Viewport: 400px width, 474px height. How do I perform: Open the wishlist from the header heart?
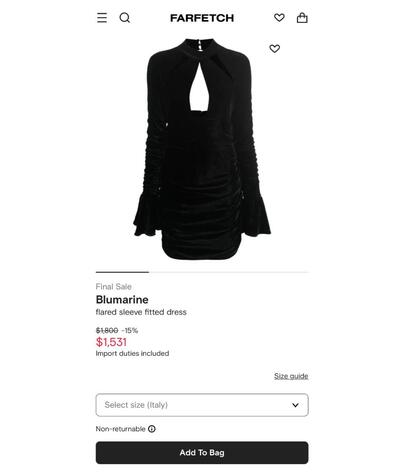point(279,17)
